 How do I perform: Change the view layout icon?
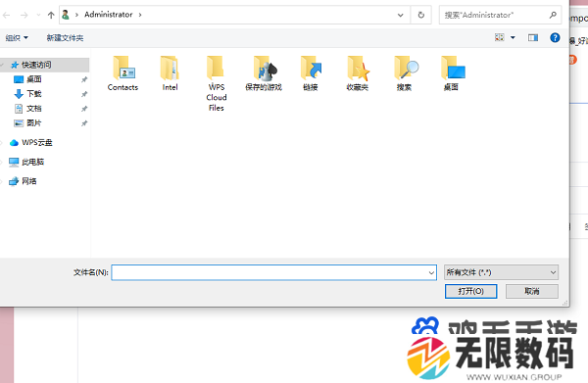click(500, 37)
